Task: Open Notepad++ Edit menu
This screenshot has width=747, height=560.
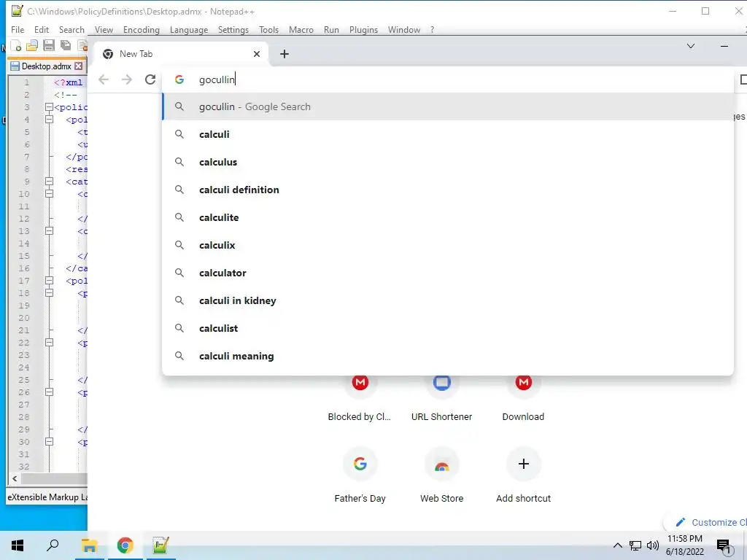Action: tap(42, 29)
